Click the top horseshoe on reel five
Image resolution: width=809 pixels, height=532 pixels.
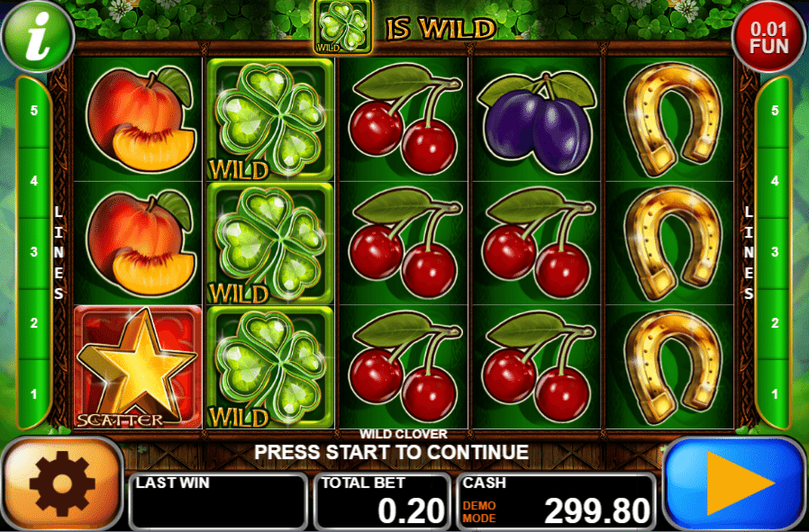(672, 119)
